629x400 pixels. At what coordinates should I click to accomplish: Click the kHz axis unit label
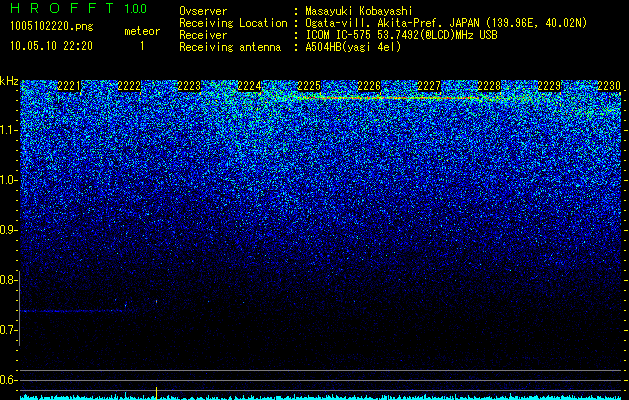[9, 81]
